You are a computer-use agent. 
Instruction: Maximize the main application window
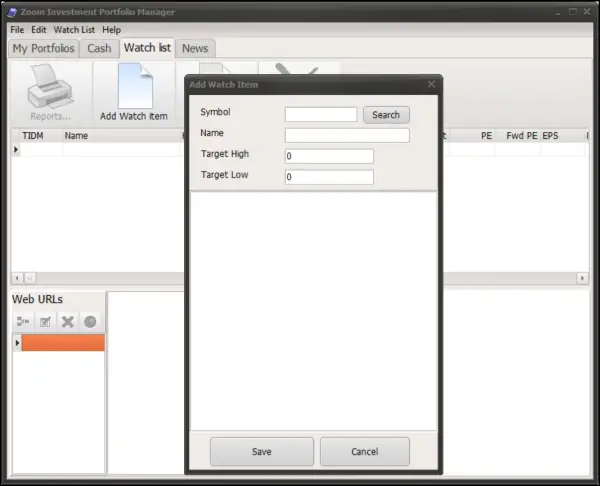(572, 12)
